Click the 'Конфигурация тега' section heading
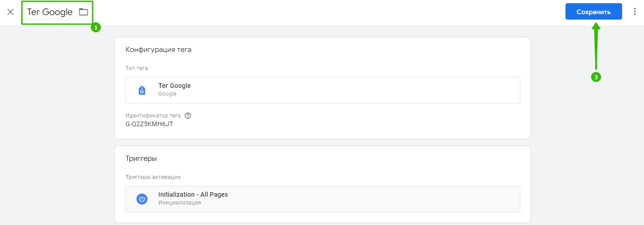This screenshot has height=225, width=644. [158, 50]
